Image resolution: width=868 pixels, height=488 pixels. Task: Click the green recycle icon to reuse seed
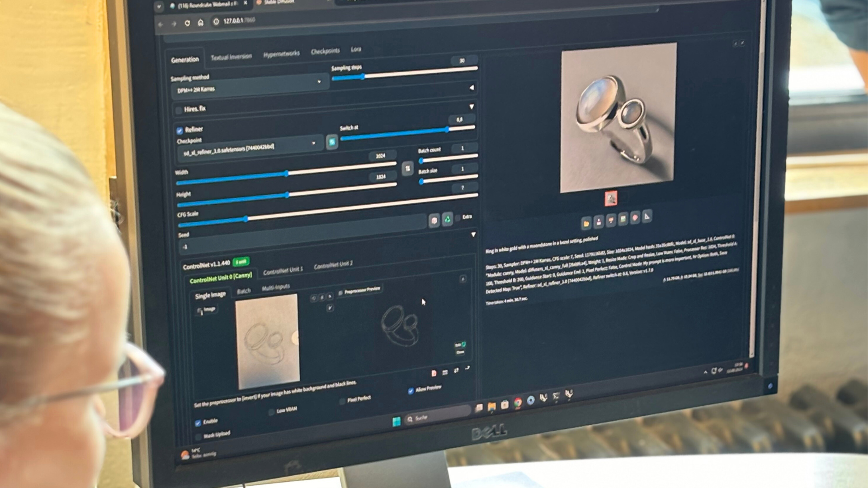point(447,219)
